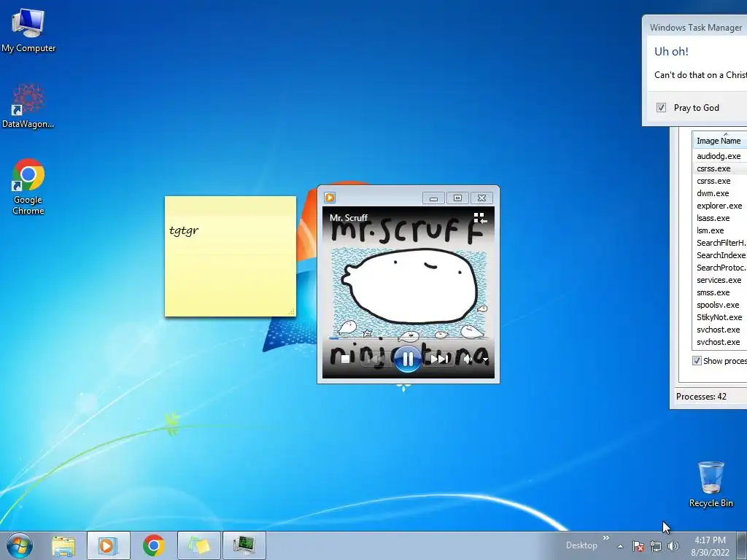Screen dimensions: 747x560
Task: Select audiodg.exe in the process list
Action: pos(719,156)
